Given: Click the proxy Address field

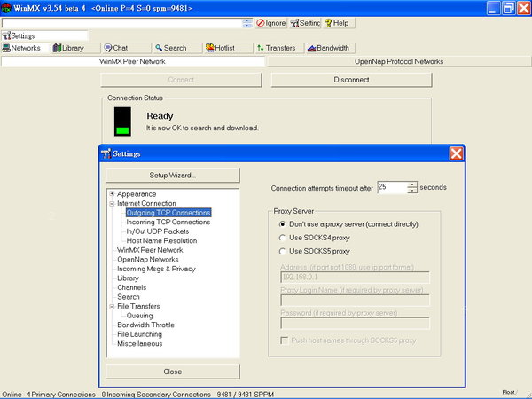Looking at the screenshot, I should [355, 278].
